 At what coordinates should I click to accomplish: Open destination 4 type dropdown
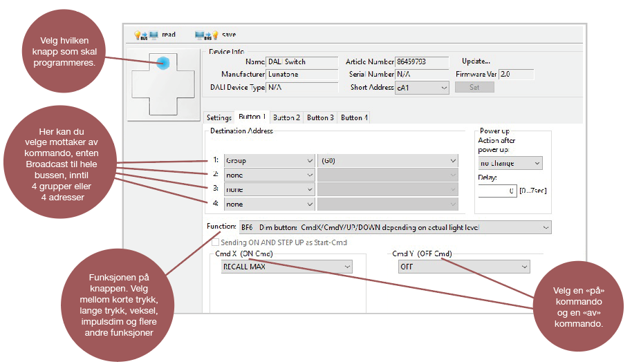point(270,204)
